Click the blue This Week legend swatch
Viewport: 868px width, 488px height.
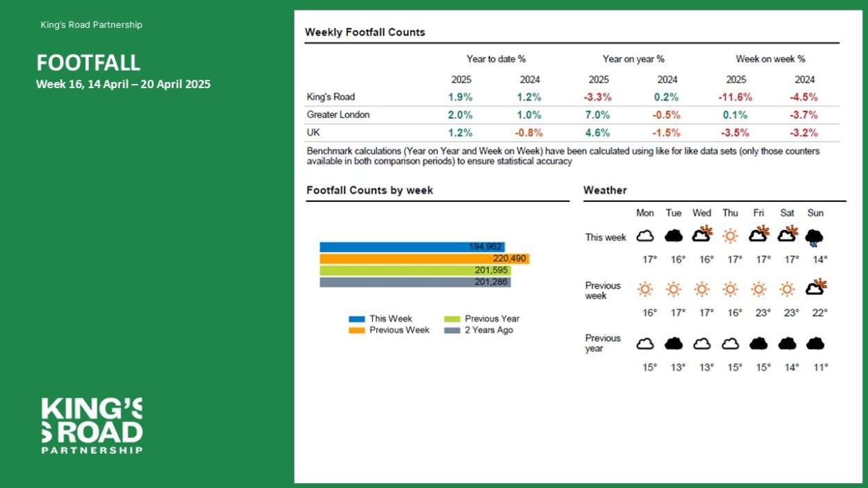356,319
